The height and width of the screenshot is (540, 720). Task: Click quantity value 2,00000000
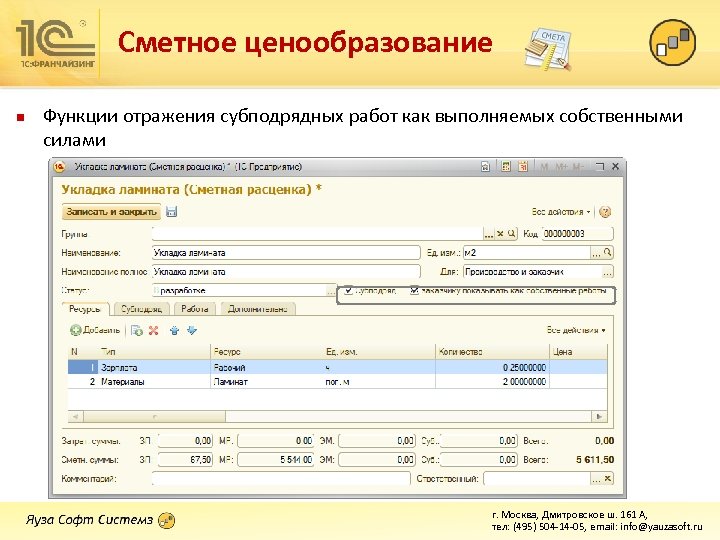click(x=524, y=382)
